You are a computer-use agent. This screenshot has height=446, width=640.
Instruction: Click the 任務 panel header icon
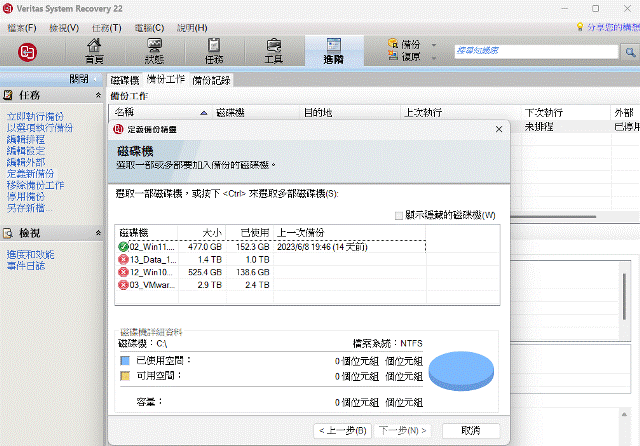[x=8, y=95]
